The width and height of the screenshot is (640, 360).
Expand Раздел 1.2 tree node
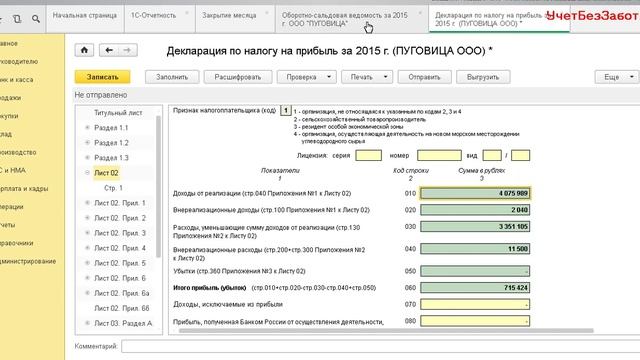coord(87,142)
